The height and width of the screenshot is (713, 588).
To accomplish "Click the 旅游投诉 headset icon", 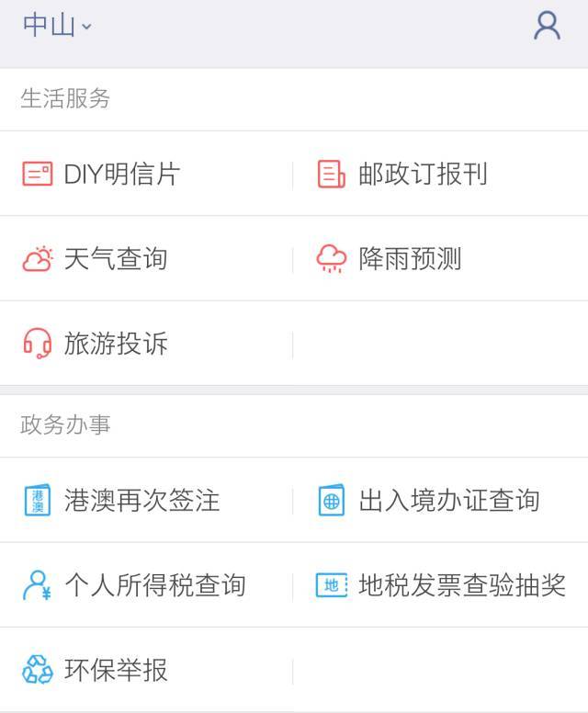I will (38, 344).
